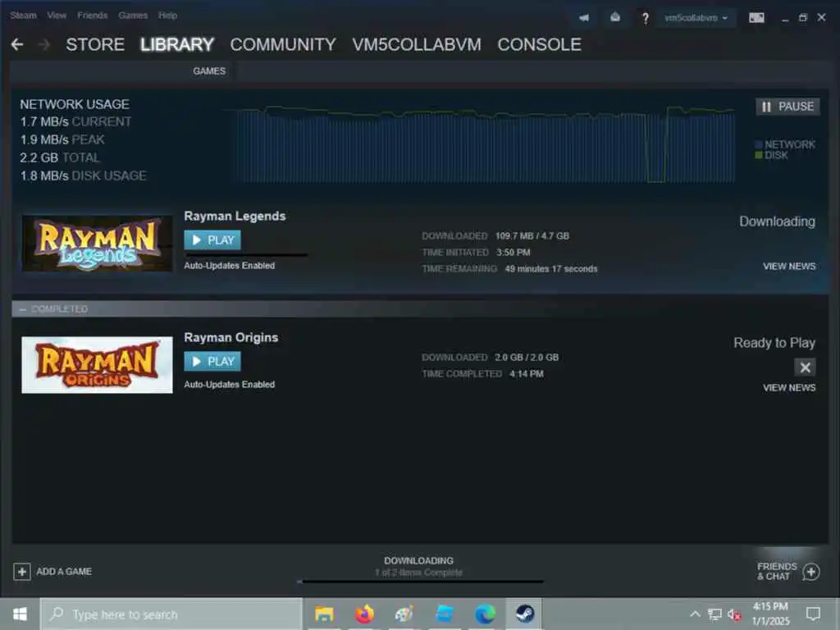The image size is (840, 630).
Task: Click the Steam icon in the taskbar
Action: [524, 614]
